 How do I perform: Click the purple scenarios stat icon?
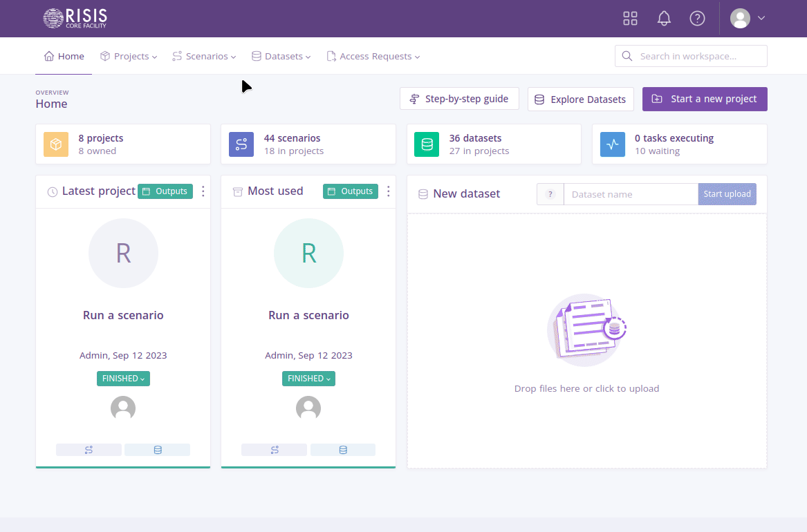pyautogui.click(x=241, y=144)
